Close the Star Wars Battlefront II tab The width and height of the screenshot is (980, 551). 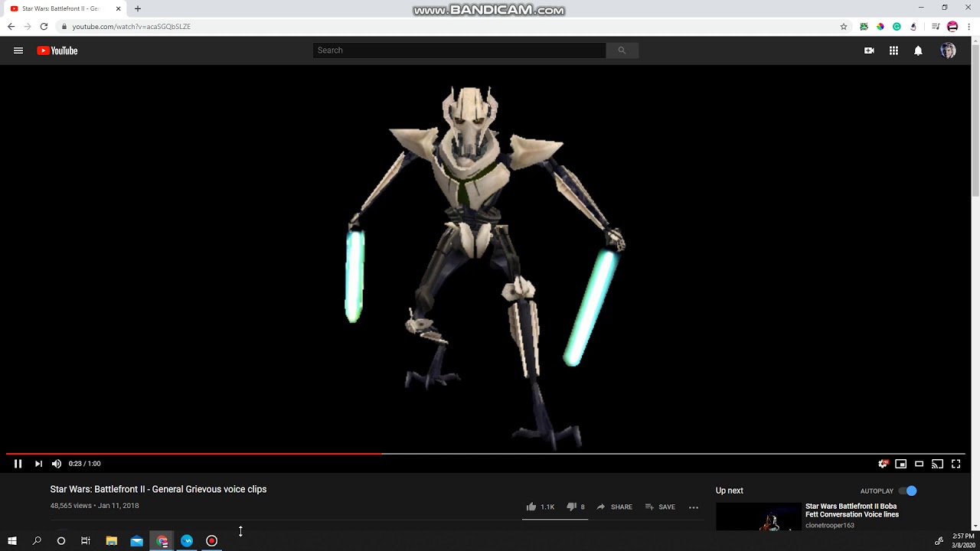(118, 8)
